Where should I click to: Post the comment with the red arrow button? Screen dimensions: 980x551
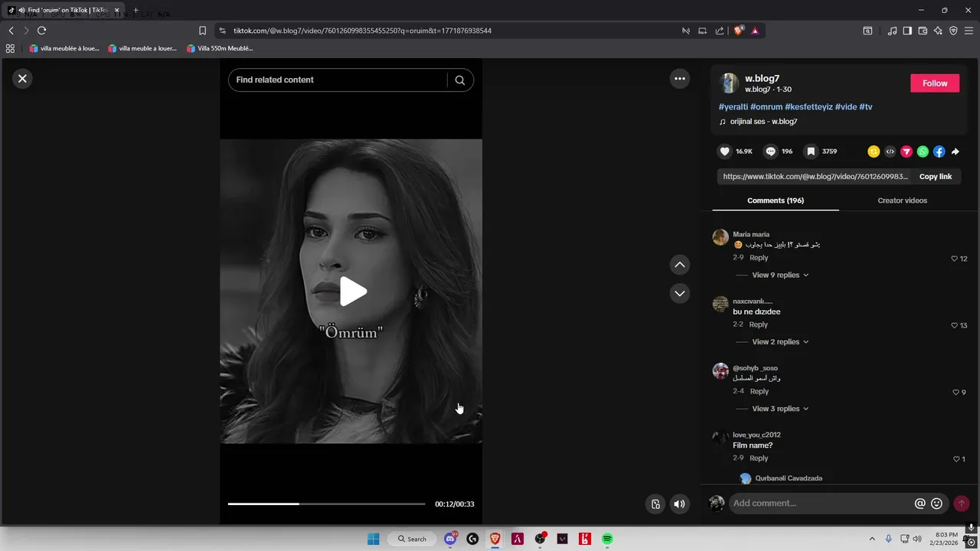click(962, 503)
